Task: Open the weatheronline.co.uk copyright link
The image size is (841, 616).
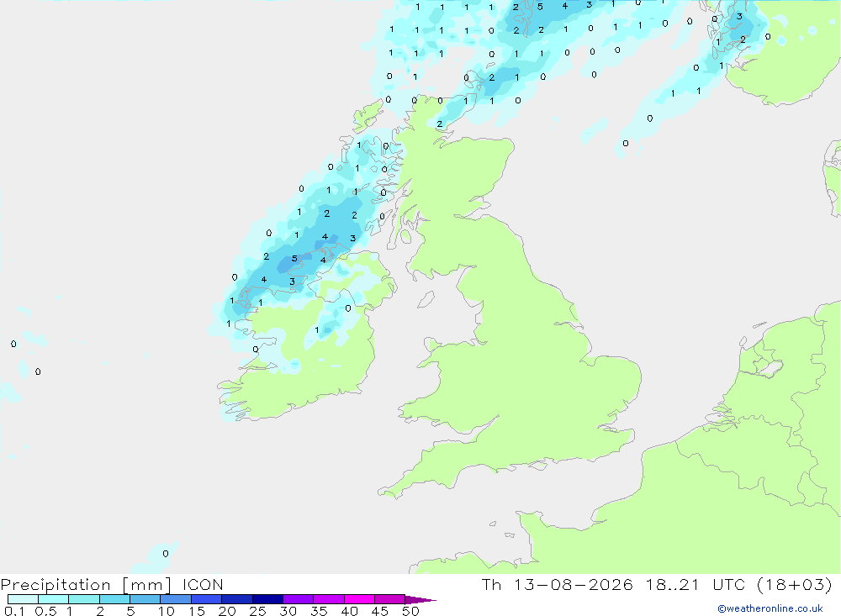Action: point(770,608)
